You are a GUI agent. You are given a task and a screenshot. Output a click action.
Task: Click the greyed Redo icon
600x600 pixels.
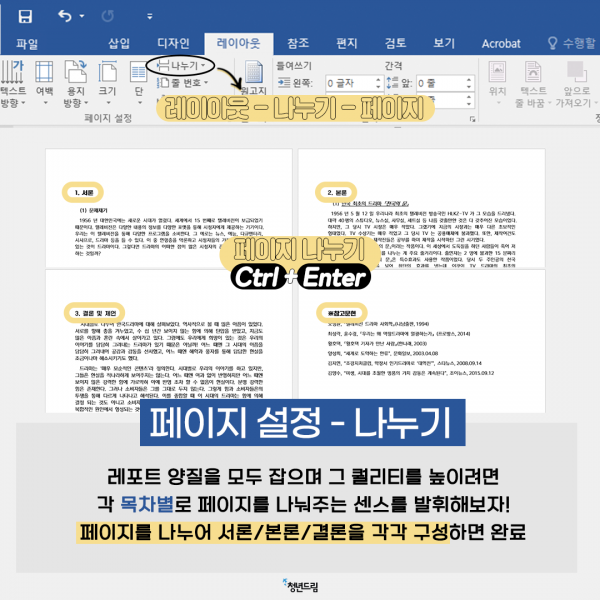click(x=108, y=16)
